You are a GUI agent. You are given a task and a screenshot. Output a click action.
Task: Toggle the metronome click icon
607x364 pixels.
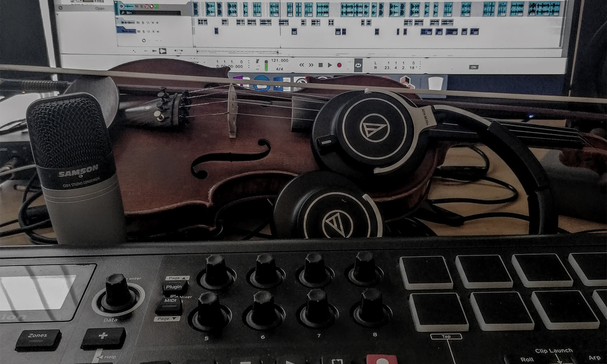point(257,61)
